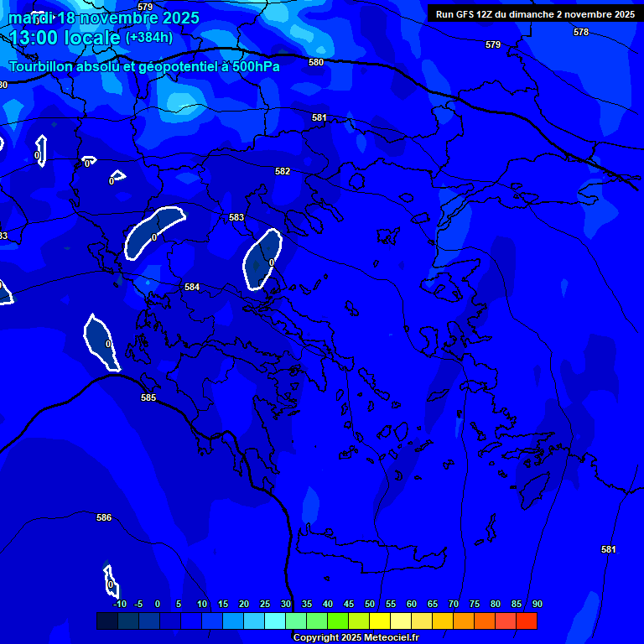Select the 584 contour label
Image resolution: width=644 pixels, height=644 pixels.
pos(192,287)
